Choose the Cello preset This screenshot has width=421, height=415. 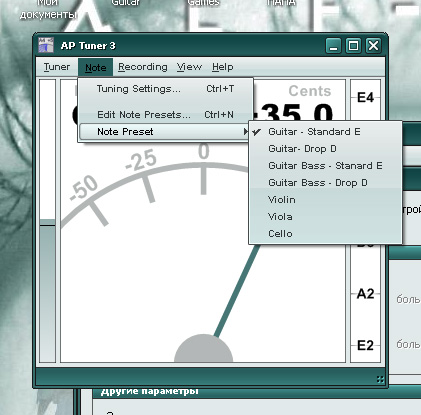point(325,234)
